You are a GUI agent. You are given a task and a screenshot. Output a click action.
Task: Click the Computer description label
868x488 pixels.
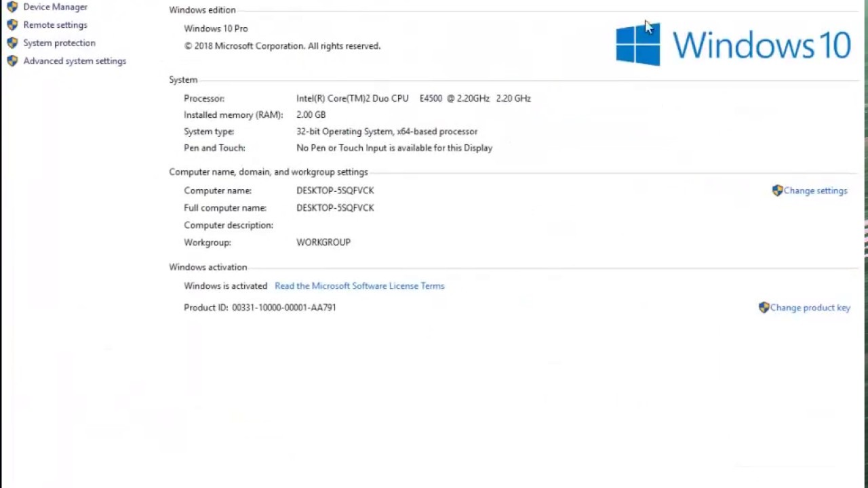click(x=229, y=225)
